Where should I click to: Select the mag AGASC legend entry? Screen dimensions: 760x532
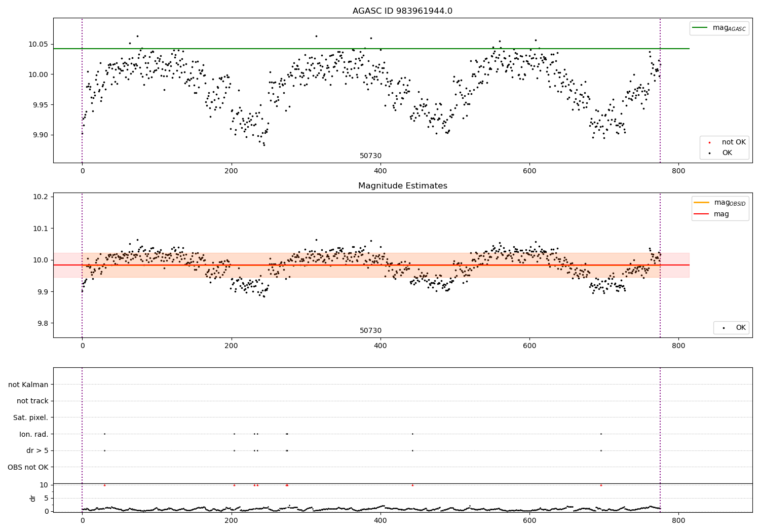tap(719, 28)
